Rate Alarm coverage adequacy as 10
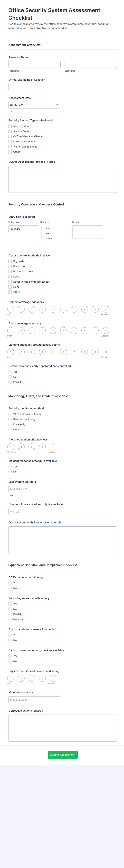The width and height of the screenshot is (124, 868). [106, 330]
